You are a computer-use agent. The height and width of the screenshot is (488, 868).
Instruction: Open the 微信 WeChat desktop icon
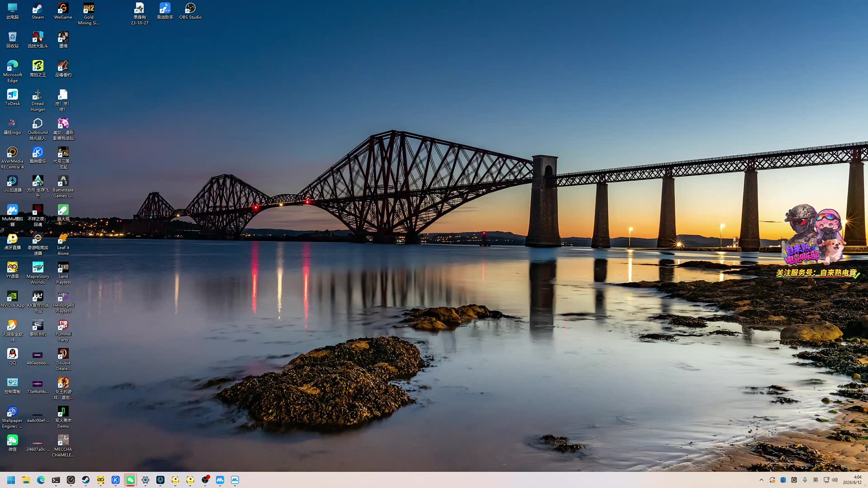(13, 443)
